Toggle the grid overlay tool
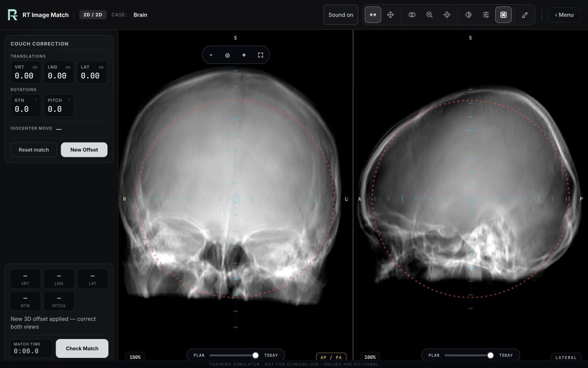Screen dimensions: 588x368 pos(503,15)
